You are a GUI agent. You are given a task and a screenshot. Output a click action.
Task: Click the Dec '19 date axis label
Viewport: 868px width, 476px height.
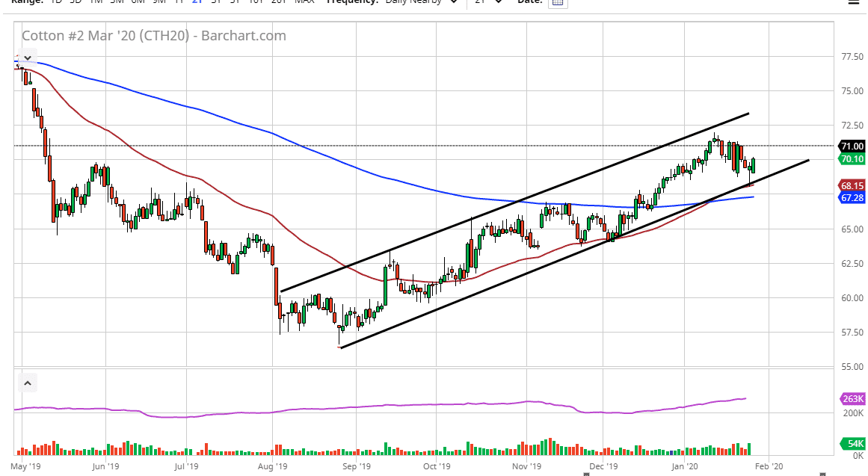click(603, 466)
